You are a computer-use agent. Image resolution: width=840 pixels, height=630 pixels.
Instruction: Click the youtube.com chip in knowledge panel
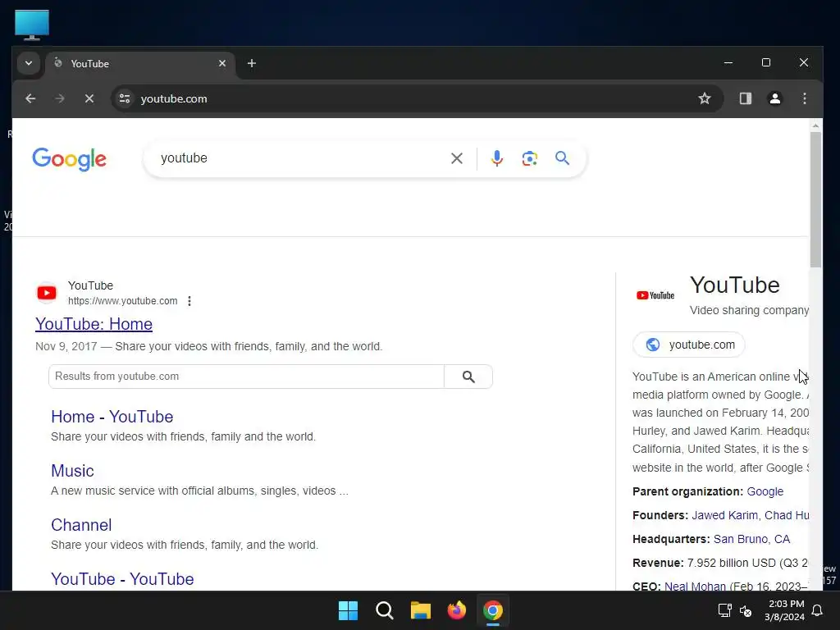[689, 345]
